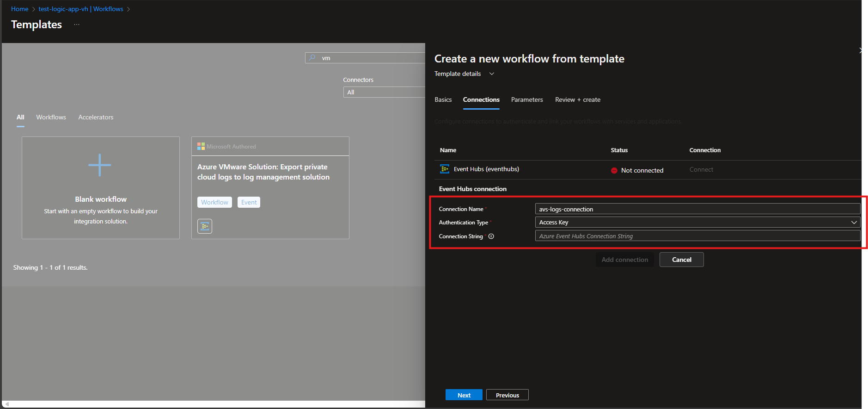Click the panel collapse chevron at top right

coord(860,50)
